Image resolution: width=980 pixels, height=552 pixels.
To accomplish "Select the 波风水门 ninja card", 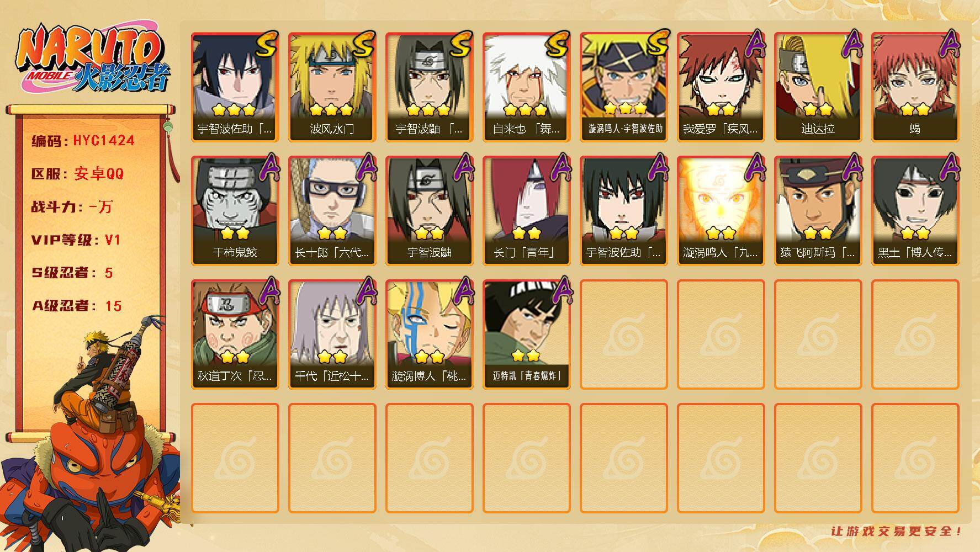I will pyautogui.click(x=332, y=87).
